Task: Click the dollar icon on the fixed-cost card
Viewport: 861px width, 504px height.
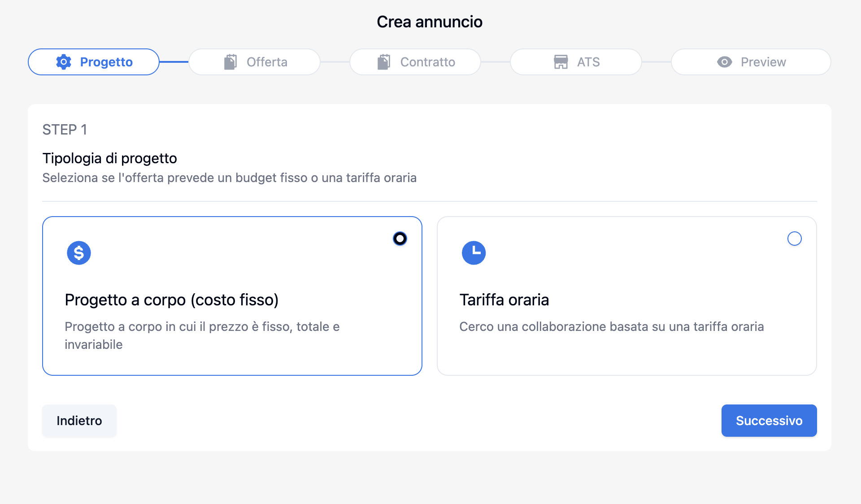Action: pyautogui.click(x=78, y=252)
